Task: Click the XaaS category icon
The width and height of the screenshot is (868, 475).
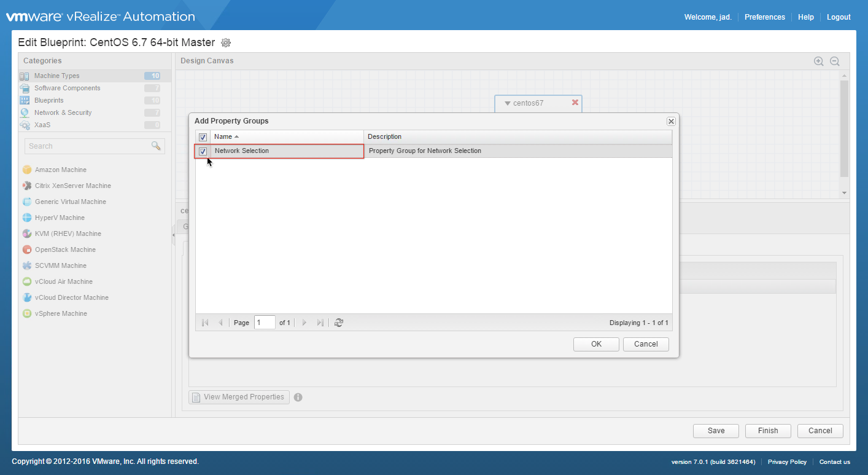Action: click(x=25, y=125)
